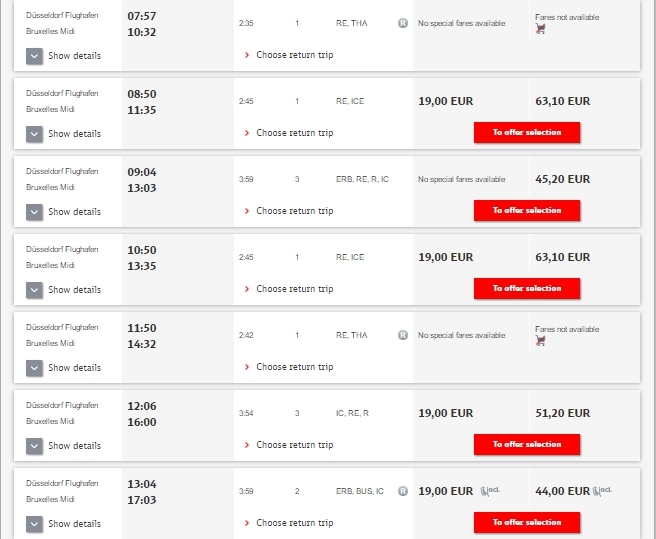Select return trip link on 07:57 row
The height and width of the screenshot is (539, 656).
point(294,55)
